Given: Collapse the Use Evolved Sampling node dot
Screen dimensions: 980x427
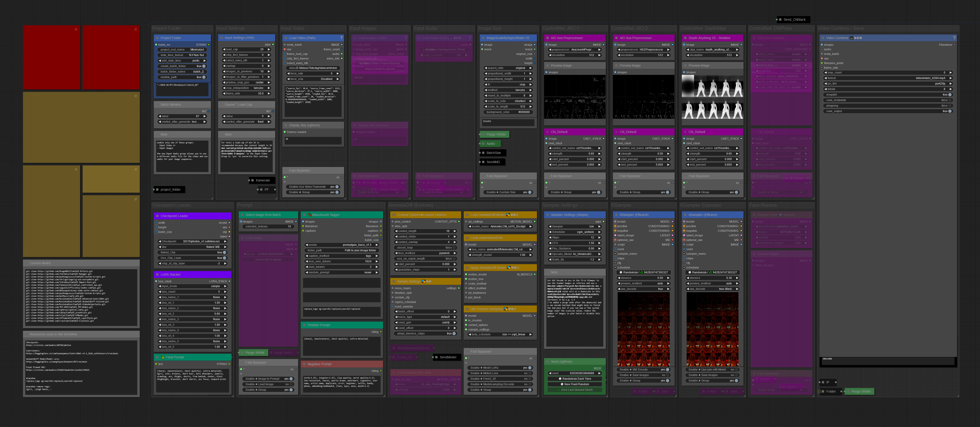Looking at the screenshot, I should pyautogui.click(x=467, y=309).
